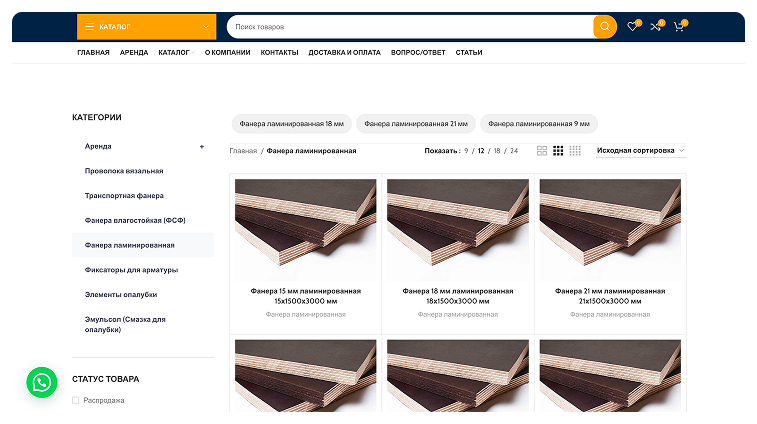Open Проволока вязальная category
The width and height of the screenshot is (757, 424).
click(x=124, y=171)
